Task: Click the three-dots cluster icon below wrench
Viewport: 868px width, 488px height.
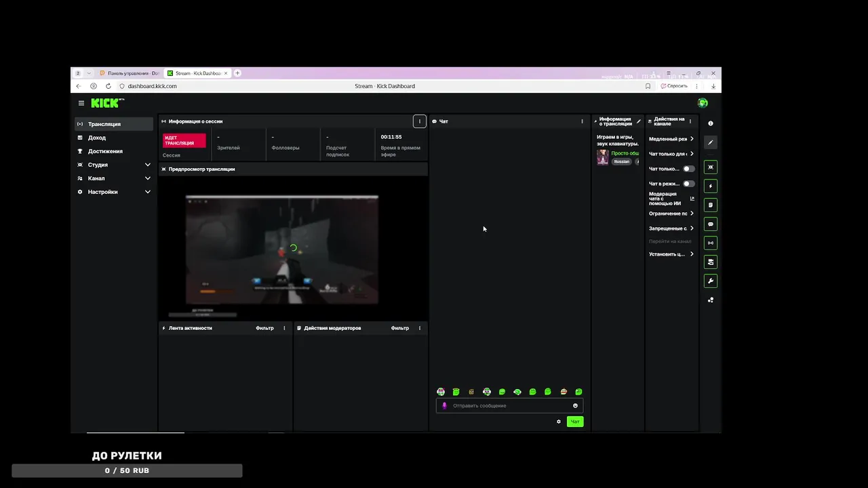Action: click(x=711, y=300)
